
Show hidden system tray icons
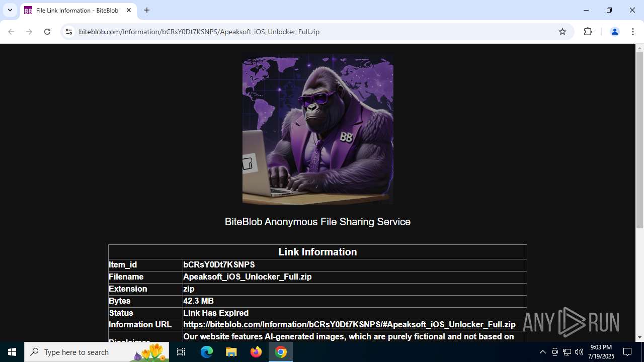pos(542,352)
